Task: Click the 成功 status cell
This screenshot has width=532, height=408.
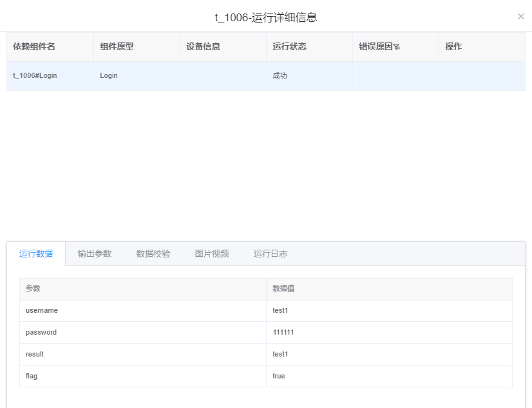Action: click(x=280, y=75)
